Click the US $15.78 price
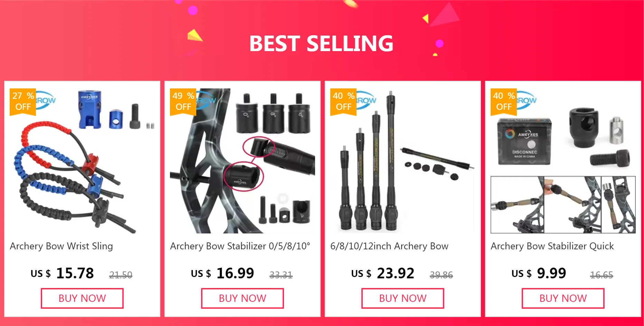 point(62,273)
